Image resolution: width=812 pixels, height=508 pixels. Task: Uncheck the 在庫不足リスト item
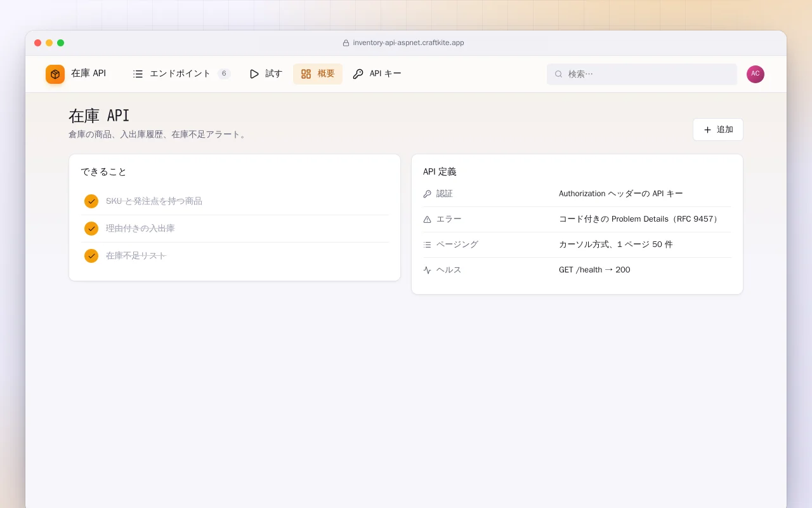[x=91, y=256]
